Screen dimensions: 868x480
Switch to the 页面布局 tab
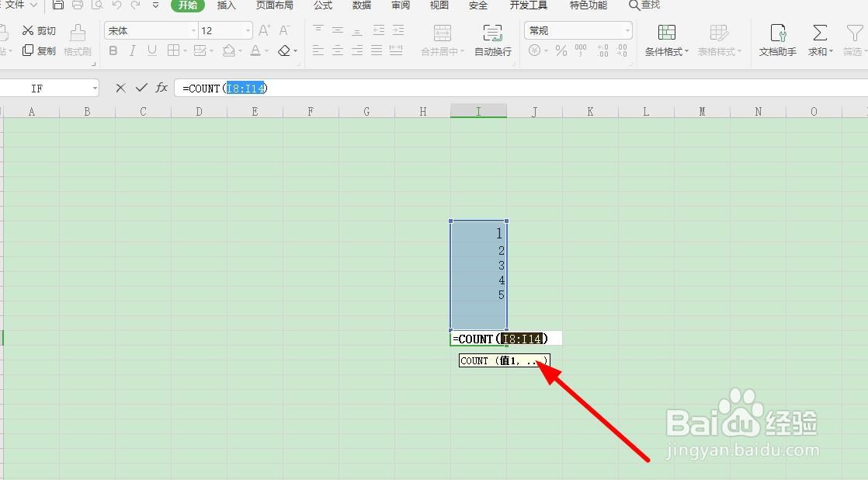click(275, 5)
